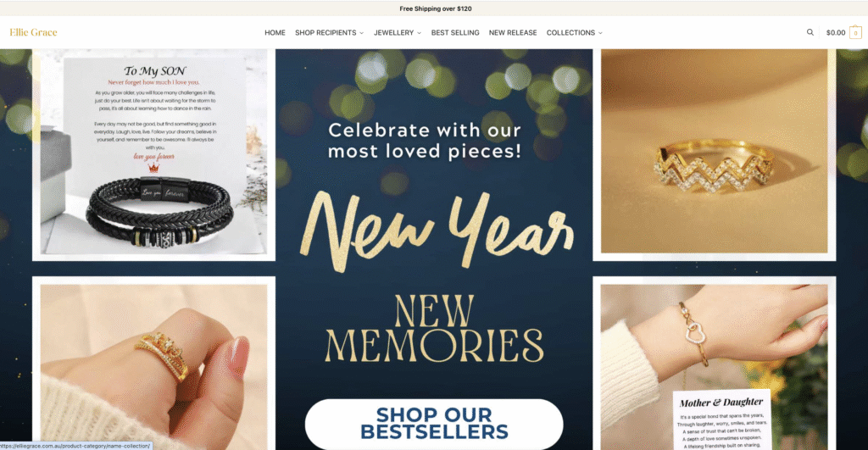Click the Ellie Grace logo
868x450 pixels.
(x=33, y=32)
